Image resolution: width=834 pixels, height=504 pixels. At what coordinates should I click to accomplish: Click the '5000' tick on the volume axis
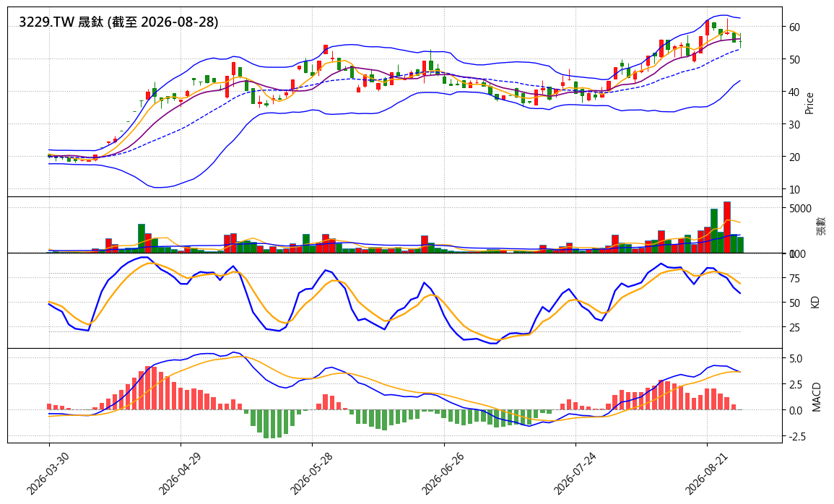click(x=800, y=209)
